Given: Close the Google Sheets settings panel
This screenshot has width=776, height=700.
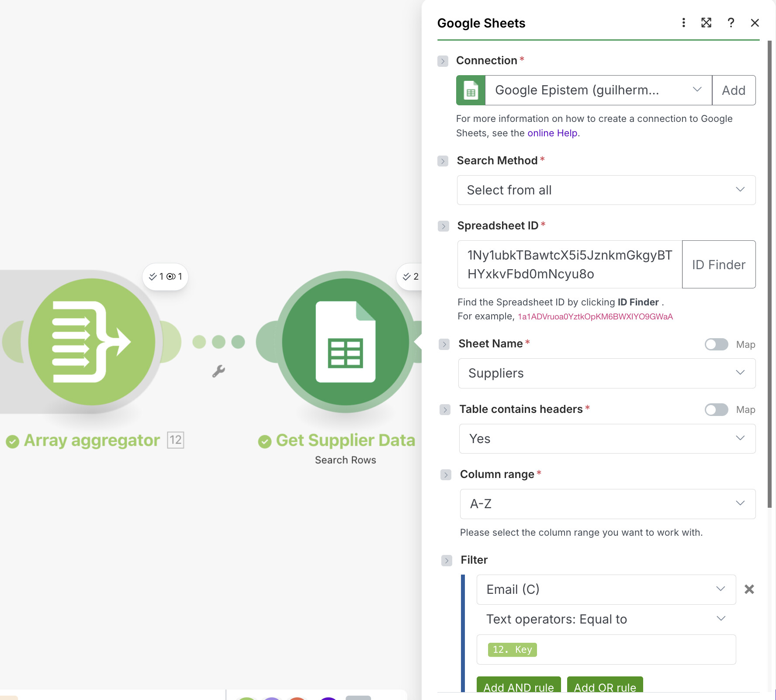Looking at the screenshot, I should pyautogui.click(x=755, y=23).
